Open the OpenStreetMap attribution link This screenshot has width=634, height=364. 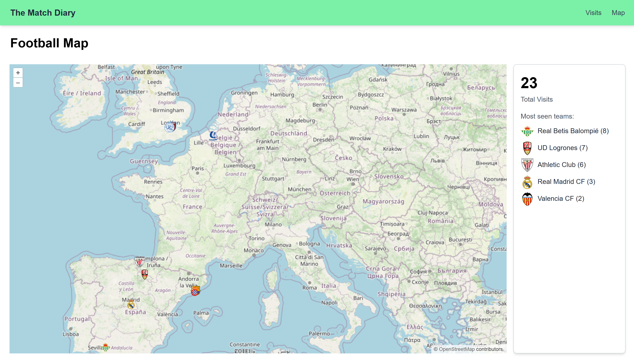point(456,349)
